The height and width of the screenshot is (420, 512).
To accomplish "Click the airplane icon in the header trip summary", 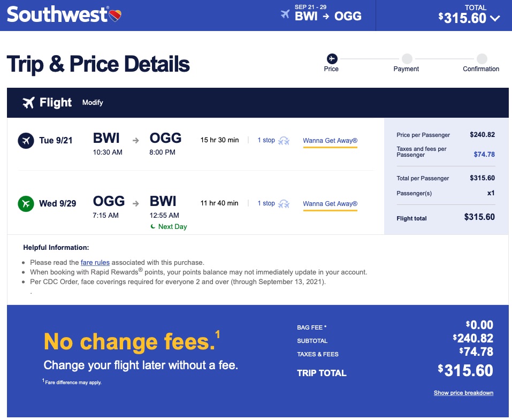I will coord(285,14).
